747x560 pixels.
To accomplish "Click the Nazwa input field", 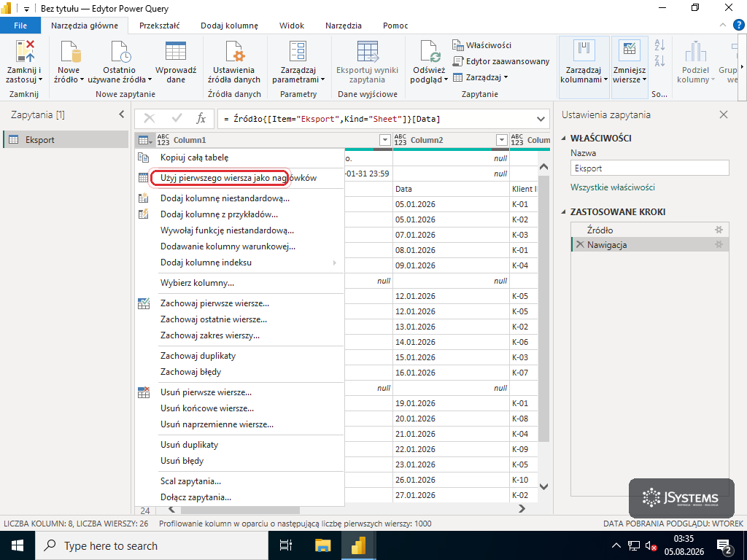I will point(650,168).
